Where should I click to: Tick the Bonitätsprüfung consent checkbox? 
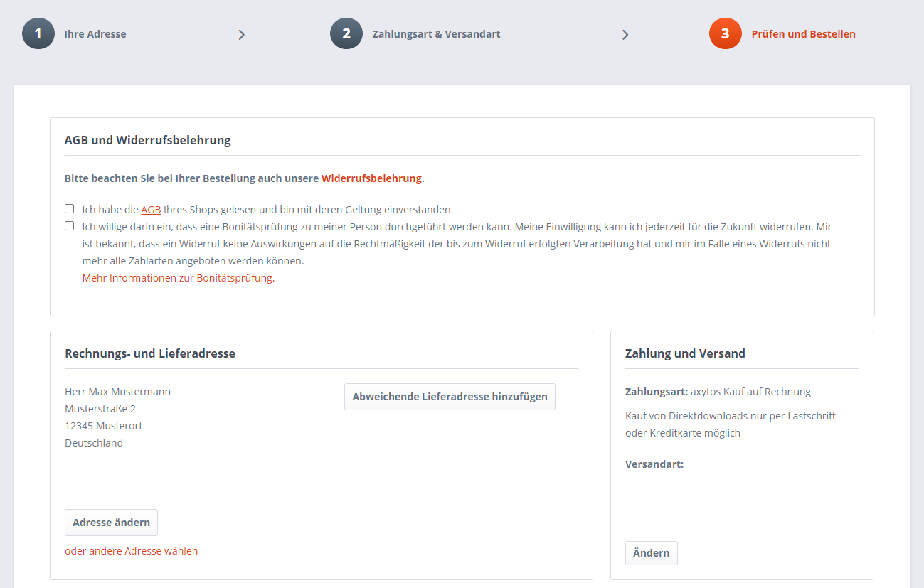click(x=70, y=226)
